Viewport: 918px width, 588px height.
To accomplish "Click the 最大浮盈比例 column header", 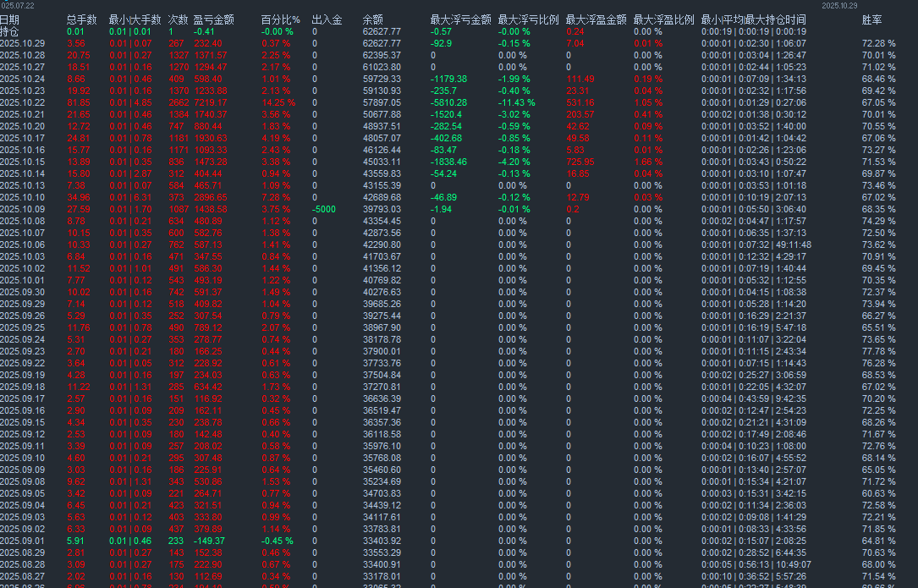I will tap(663, 20).
